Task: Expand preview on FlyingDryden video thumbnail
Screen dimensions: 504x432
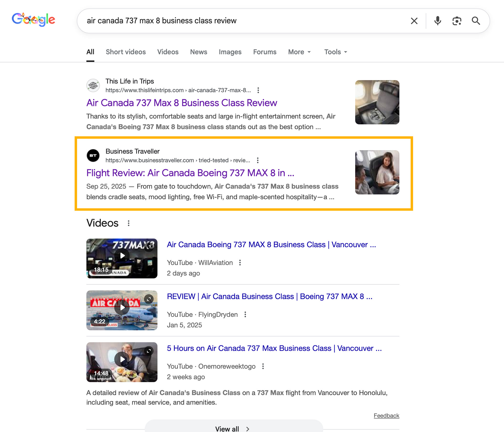Action: pos(149,299)
